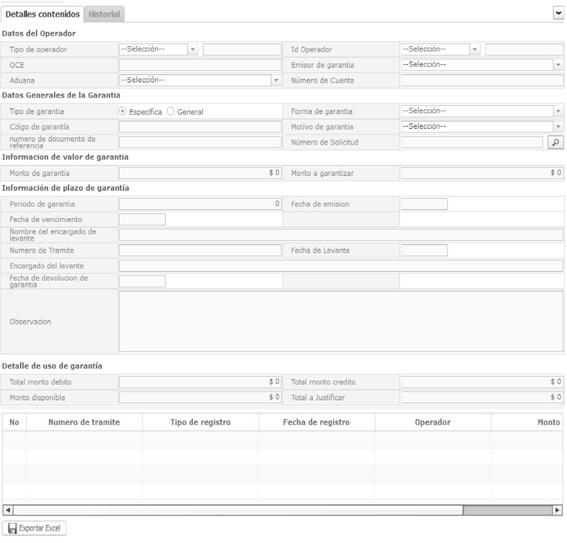Click the left scroll arrow of table
567x543 pixels.
click(x=8, y=510)
